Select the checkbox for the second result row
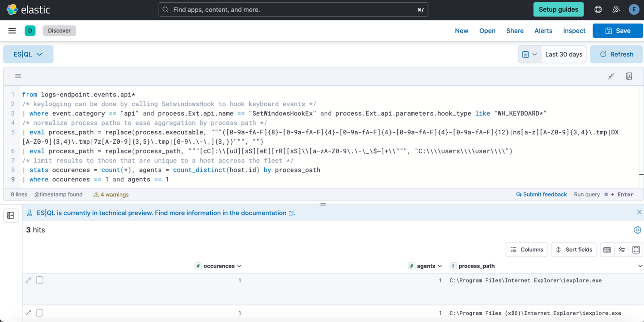 click(40, 313)
